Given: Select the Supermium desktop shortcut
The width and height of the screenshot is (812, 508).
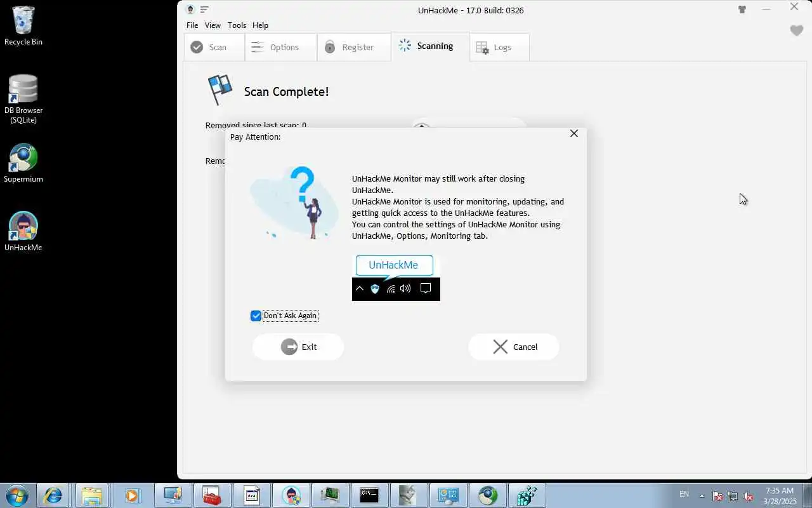Looking at the screenshot, I should [x=23, y=163].
